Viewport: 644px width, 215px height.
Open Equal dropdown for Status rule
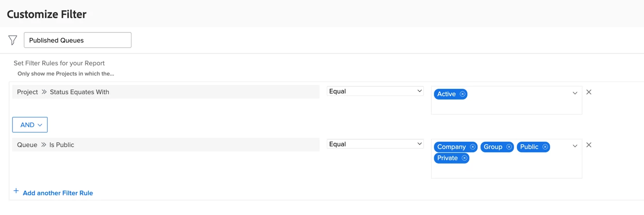click(x=375, y=91)
